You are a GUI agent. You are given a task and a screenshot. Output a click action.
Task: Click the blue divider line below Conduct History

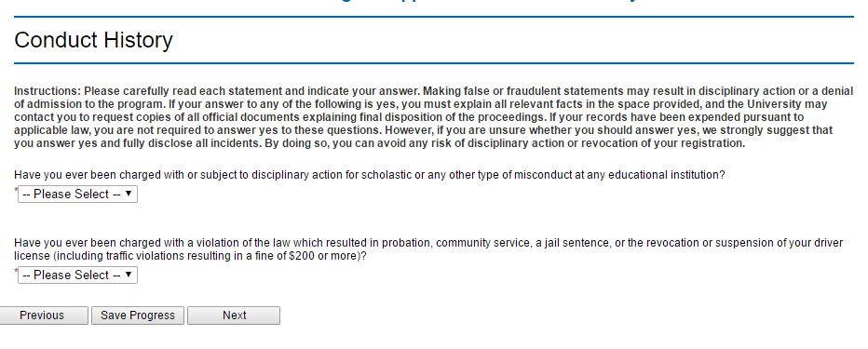[433, 63]
